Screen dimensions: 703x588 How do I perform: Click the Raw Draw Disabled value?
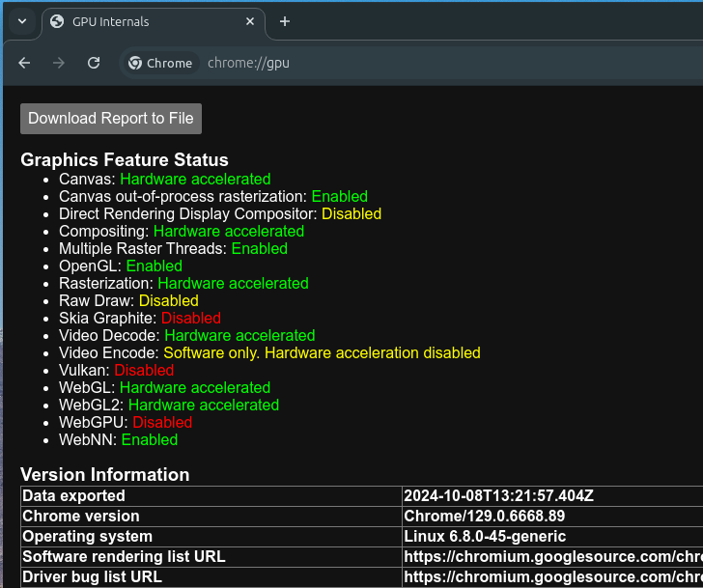[169, 300]
